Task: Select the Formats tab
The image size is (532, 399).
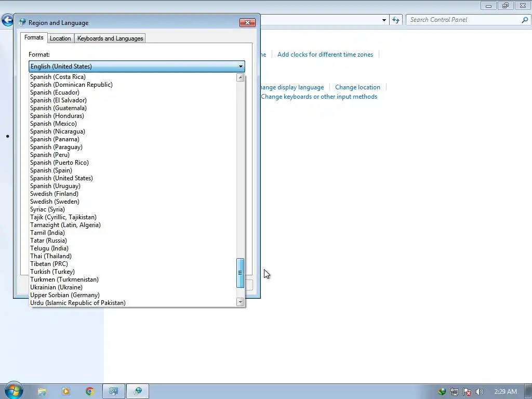Action: pyautogui.click(x=34, y=37)
